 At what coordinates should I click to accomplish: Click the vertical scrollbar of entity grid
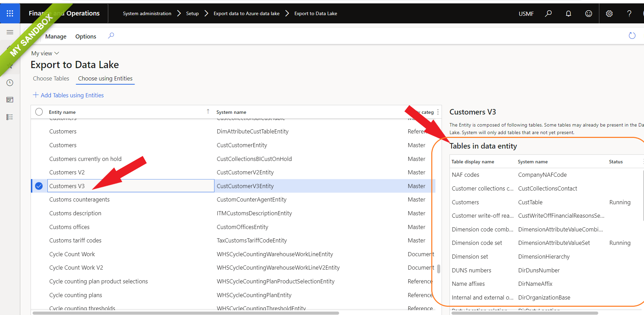point(439,269)
